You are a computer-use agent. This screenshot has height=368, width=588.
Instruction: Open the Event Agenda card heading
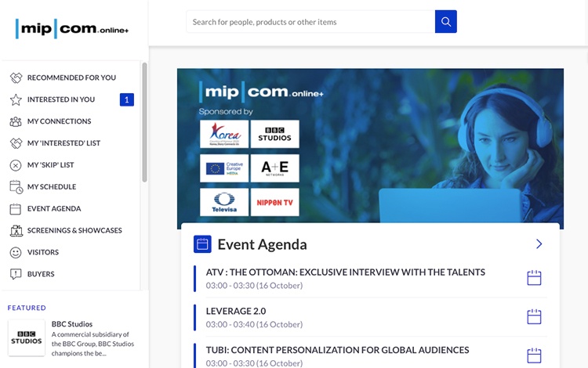point(262,244)
